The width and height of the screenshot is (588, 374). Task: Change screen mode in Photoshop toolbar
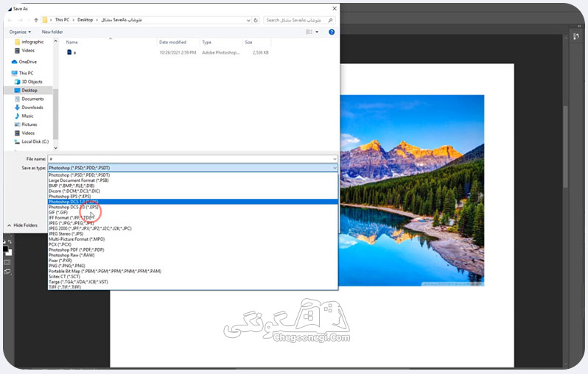coord(7,272)
